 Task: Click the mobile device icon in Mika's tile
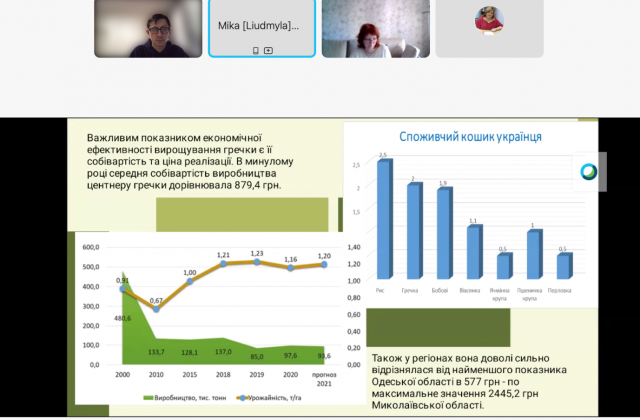pos(256,51)
